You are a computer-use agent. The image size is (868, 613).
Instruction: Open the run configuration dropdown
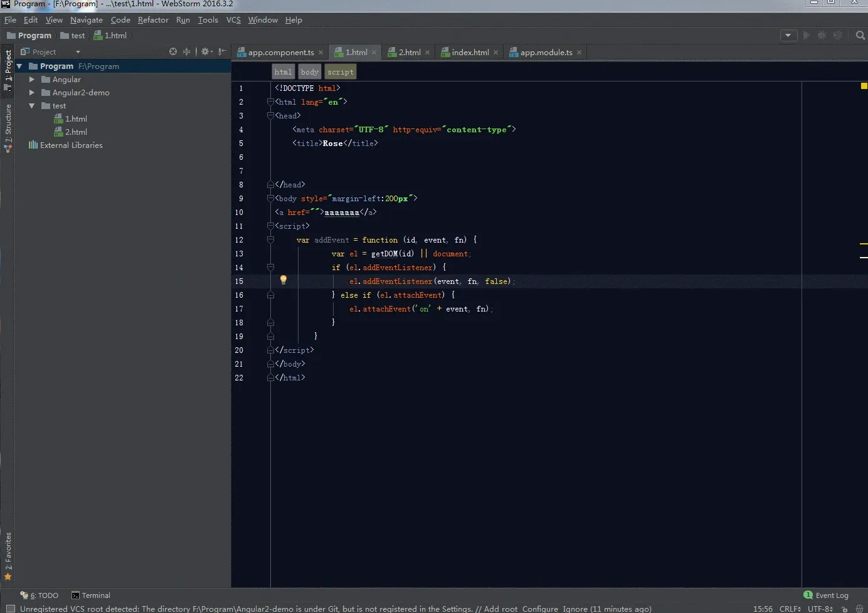(788, 36)
